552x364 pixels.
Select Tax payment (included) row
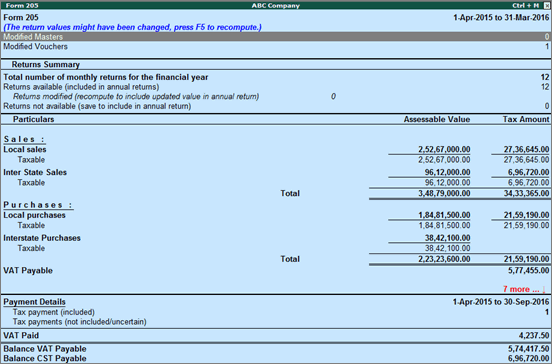(276, 312)
